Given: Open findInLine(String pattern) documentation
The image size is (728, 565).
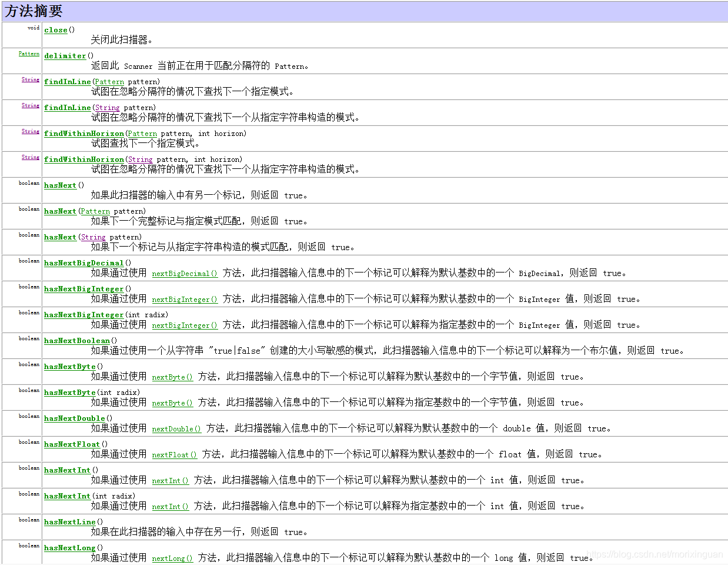Looking at the screenshot, I should 67,107.
